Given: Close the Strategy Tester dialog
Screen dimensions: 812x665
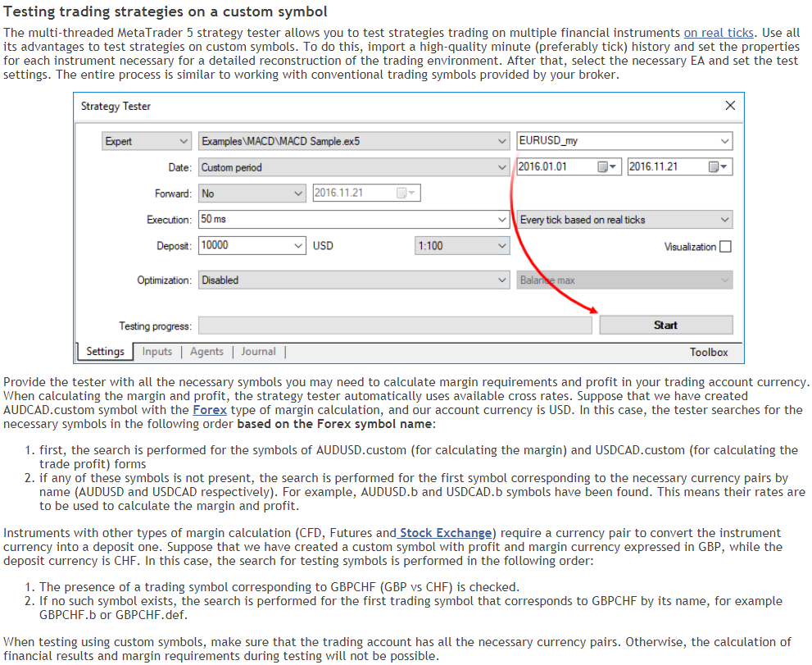Looking at the screenshot, I should (x=730, y=106).
